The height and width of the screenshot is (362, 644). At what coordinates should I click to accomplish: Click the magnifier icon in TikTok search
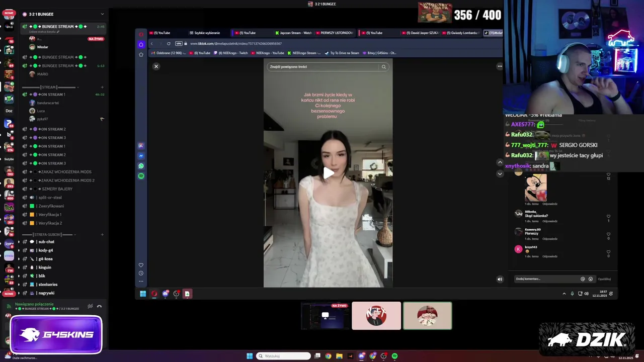(383, 67)
